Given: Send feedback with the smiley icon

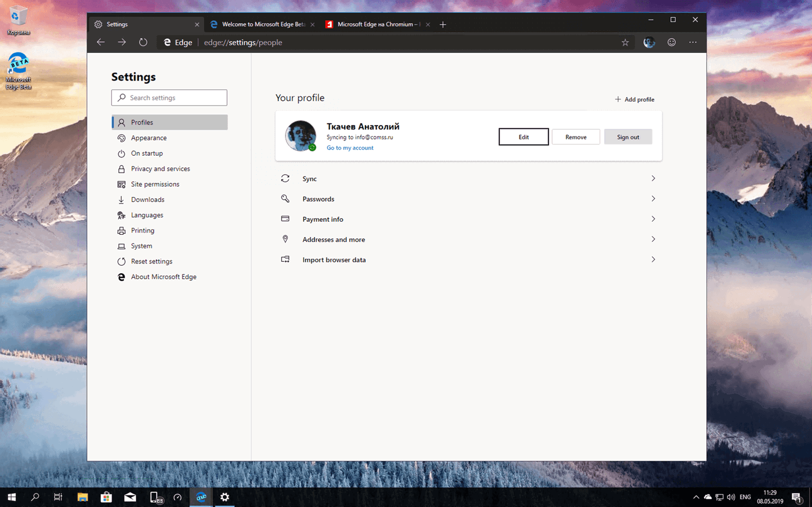Looking at the screenshot, I should click(672, 42).
